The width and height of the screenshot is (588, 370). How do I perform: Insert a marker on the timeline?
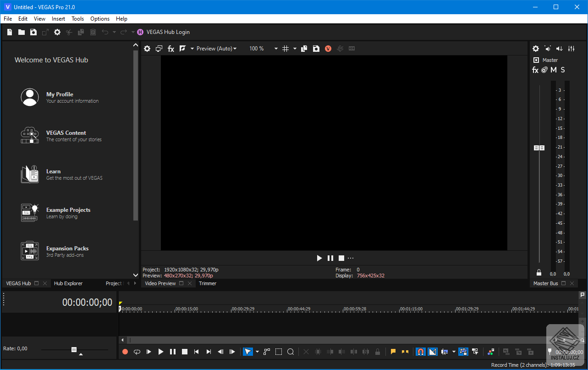[x=393, y=351]
